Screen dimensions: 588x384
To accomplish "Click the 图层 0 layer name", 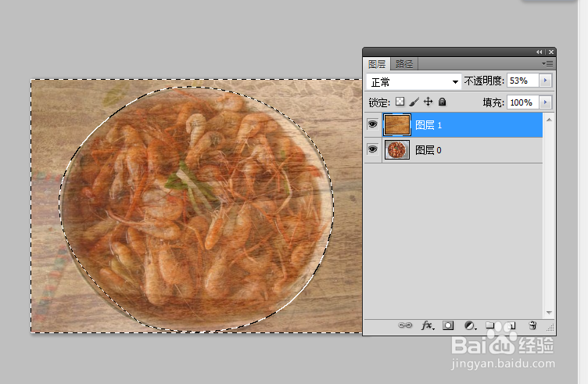I will click(x=428, y=150).
